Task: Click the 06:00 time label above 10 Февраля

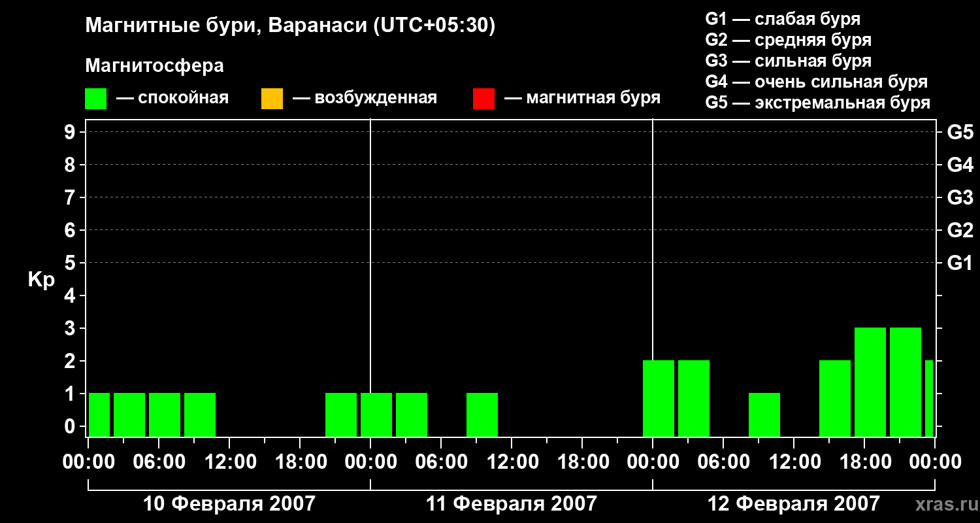Action: pos(159,462)
